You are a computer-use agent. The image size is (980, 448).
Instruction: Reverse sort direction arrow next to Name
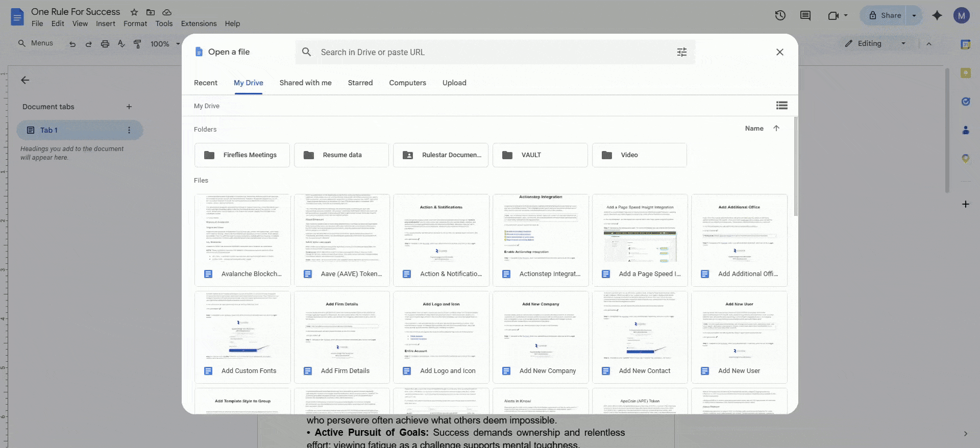(x=776, y=128)
